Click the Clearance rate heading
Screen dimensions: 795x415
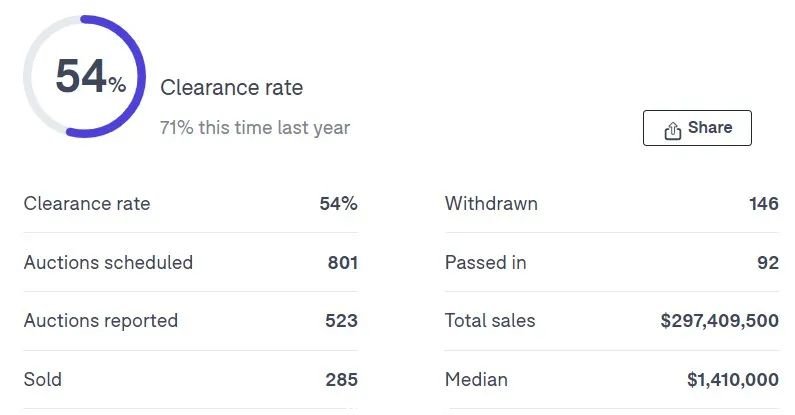pos(232,88)
